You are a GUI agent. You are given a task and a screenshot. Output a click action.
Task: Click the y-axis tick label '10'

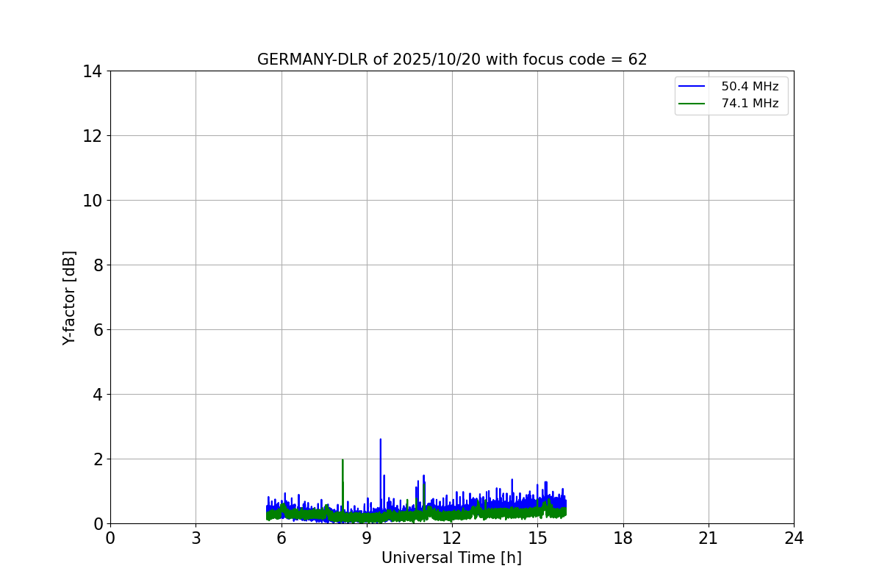pyautogui.click(x=92, y=201)
